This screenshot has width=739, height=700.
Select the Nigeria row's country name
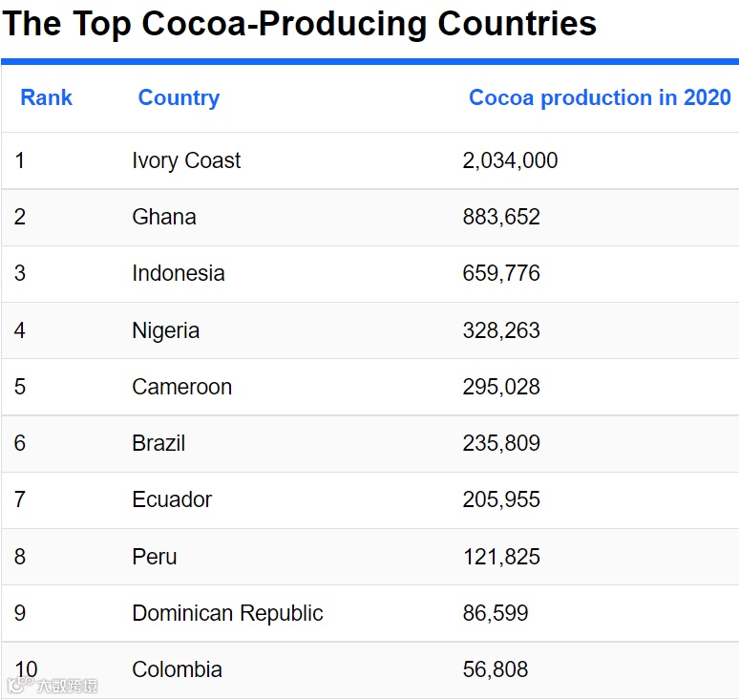[166, 330]
